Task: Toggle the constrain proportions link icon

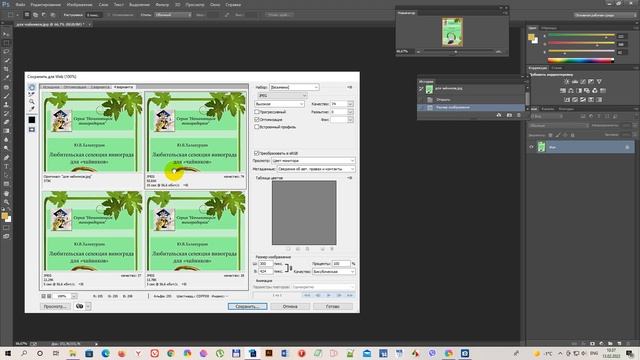Action: 288,268
